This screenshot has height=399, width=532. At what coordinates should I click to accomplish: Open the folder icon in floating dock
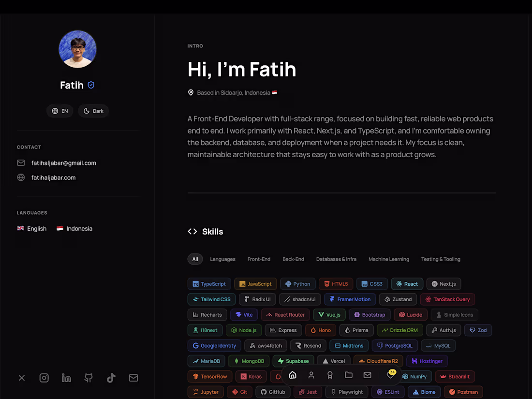(x=348, y=375)
